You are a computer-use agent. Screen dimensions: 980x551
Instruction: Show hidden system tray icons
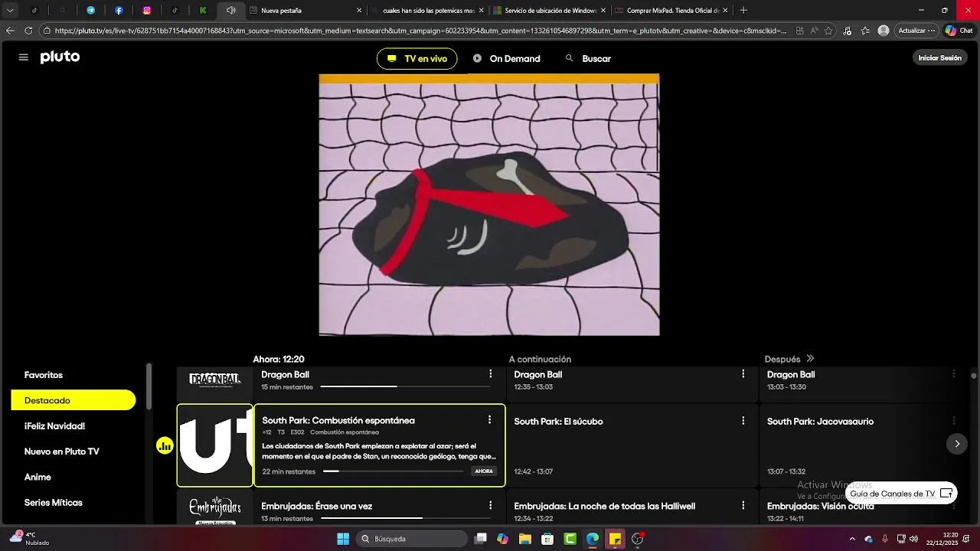[x=852, y=539]
